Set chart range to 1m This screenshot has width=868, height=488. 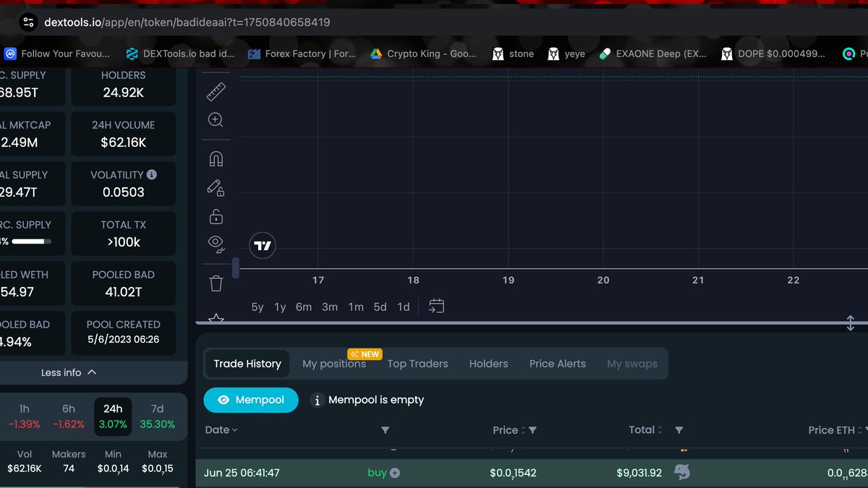[x=356, y=307]
